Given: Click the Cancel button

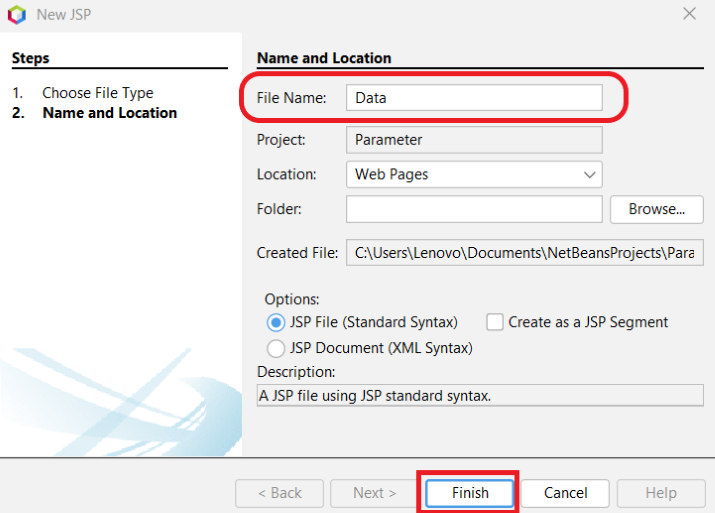Looking at the screenshot, I should tap(565, 493).
